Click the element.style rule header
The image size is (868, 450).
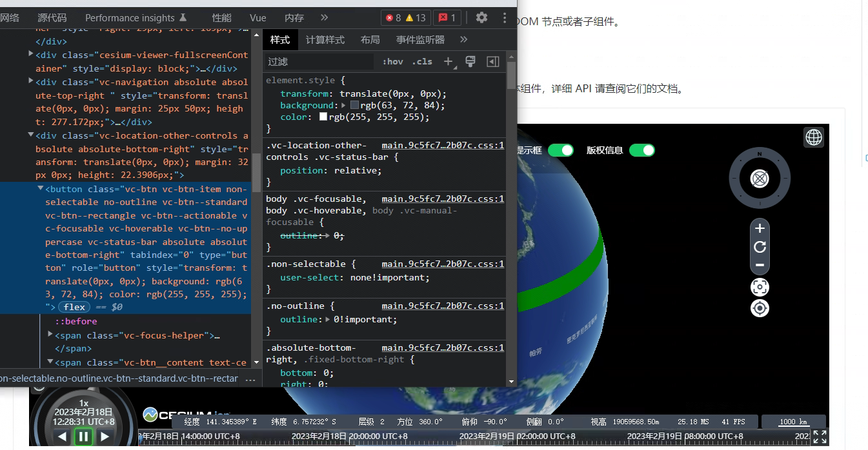[x=306, y=81]
